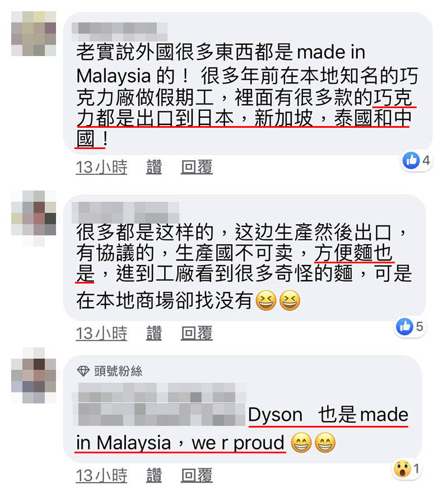
Task: Click the thumbs-up reaction icon with 4 likes
Action: 411,160
